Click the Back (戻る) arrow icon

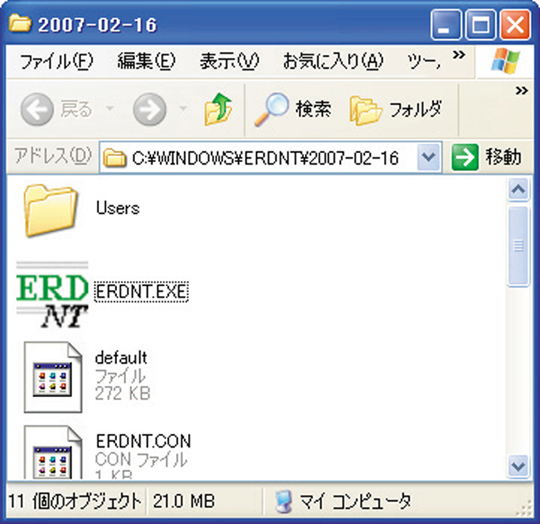[37, 109]
